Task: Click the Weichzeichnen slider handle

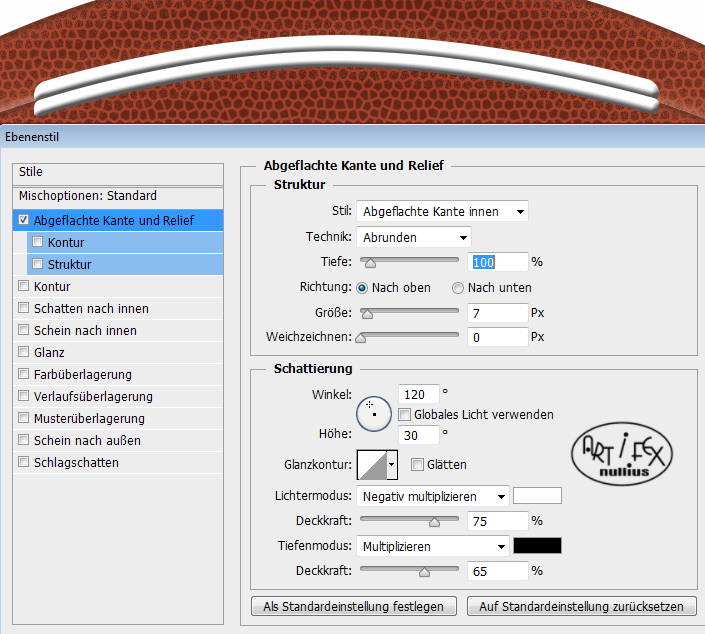Action: [361, 338]
